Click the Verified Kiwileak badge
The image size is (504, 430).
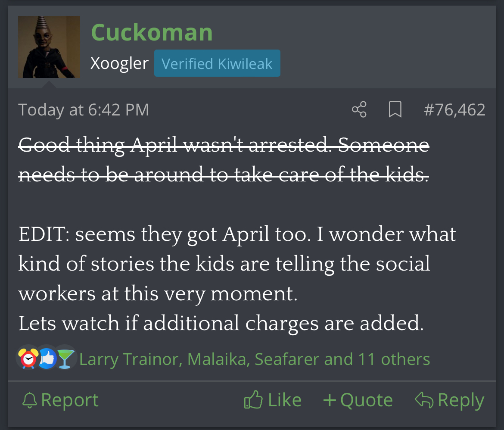click(x=217, y=63)
